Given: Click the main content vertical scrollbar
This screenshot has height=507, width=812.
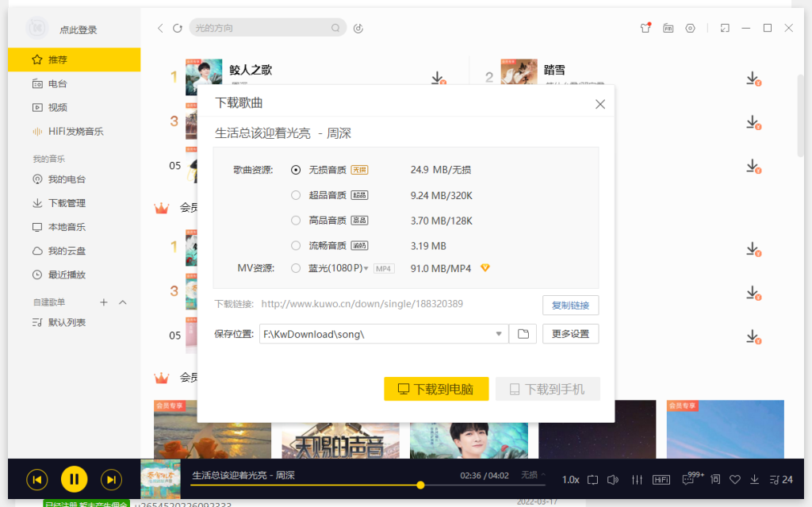Looking at the screenshot, I should pyautogui.click(x=801, y=116).
